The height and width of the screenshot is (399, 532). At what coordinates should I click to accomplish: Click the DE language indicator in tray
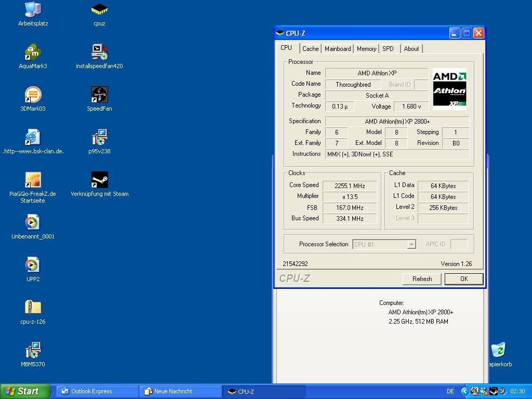click(x=450, y=392)
